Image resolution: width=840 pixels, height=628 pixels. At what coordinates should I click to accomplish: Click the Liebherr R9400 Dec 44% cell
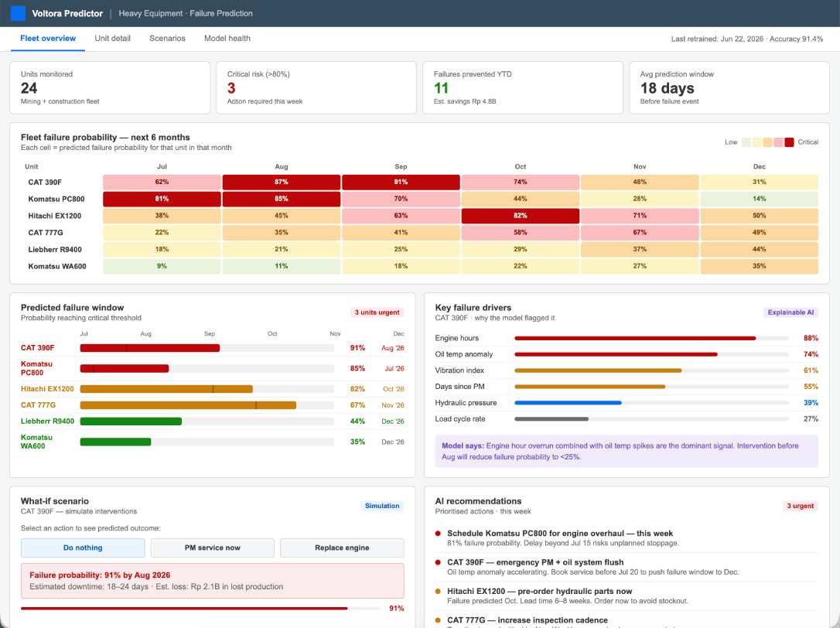pyautogui.click(x=759, y=249)
